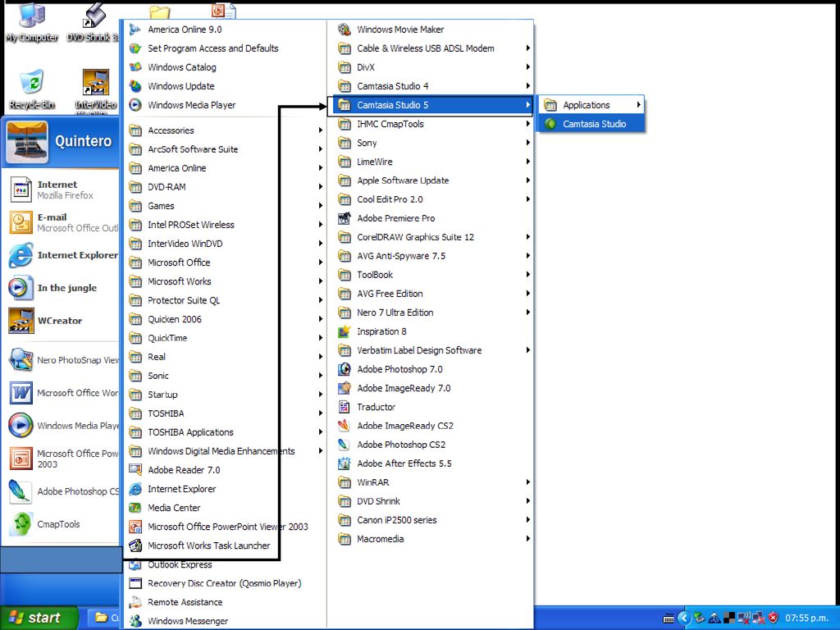Click the Windows start button
Screen dimensions: 840x630
(x=39, y=618)
